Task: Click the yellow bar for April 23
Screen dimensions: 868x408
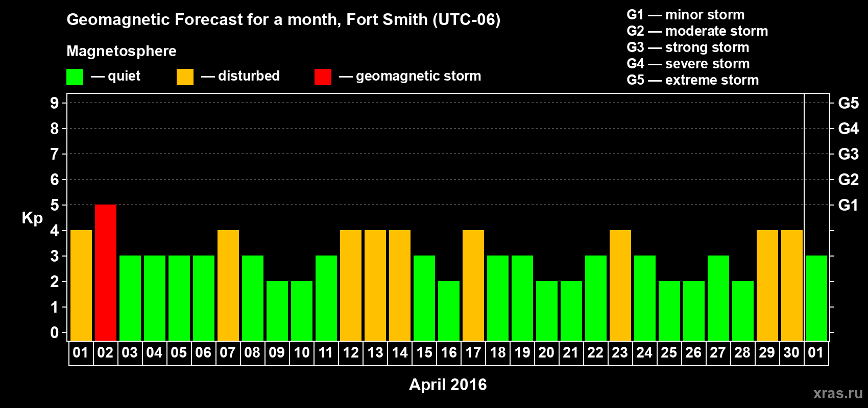Action: [620, 286]
